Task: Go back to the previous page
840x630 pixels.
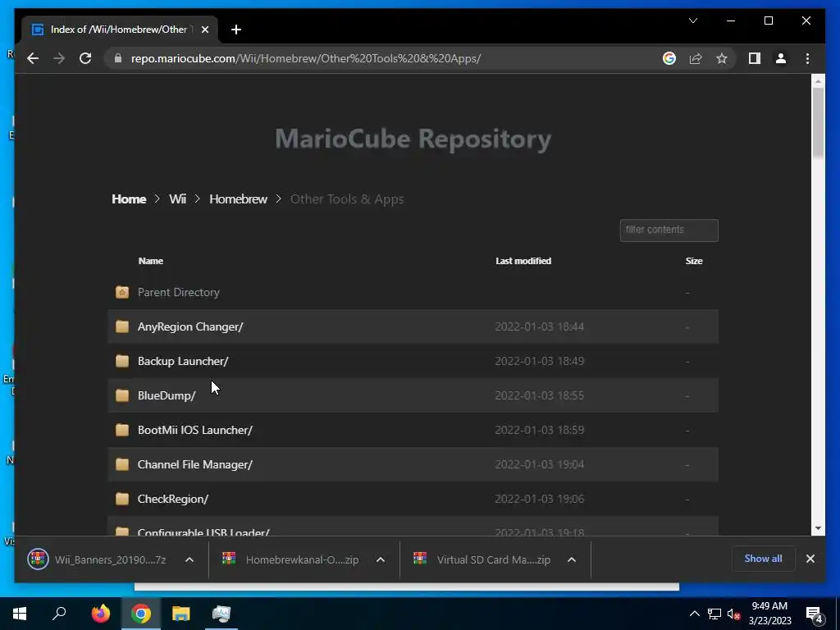Action: click(x=33, y=58)
